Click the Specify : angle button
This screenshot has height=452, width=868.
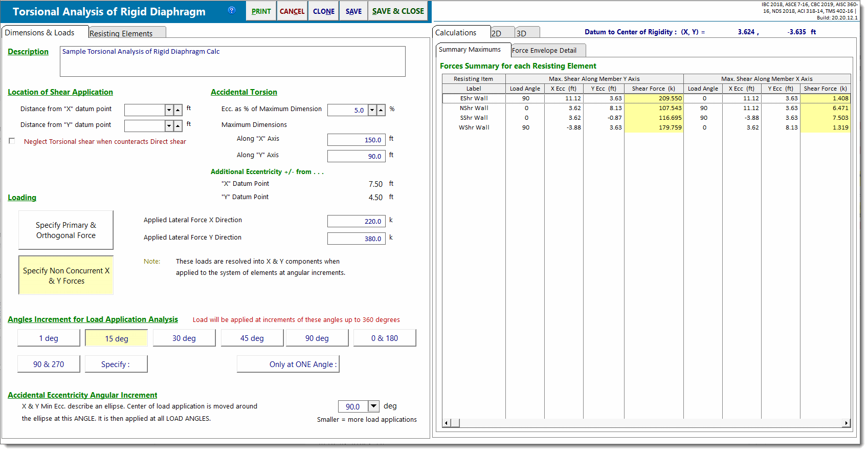(116, 364)
